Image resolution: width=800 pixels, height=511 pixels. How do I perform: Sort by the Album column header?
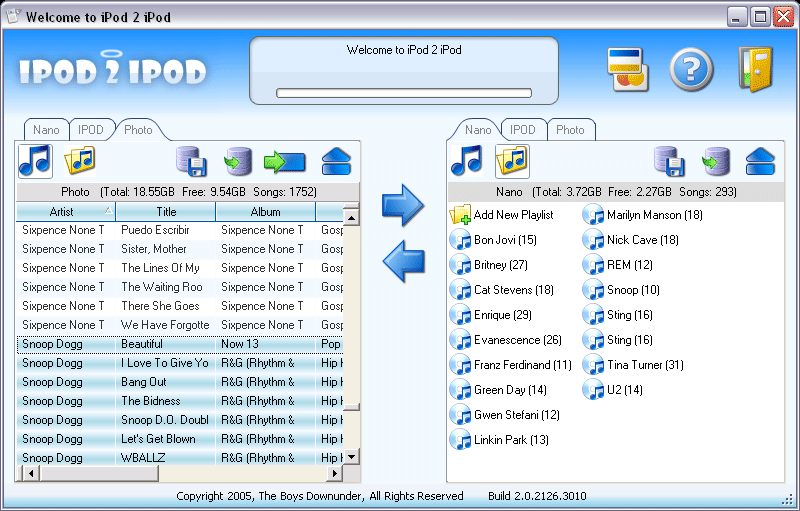pos(266,212)
